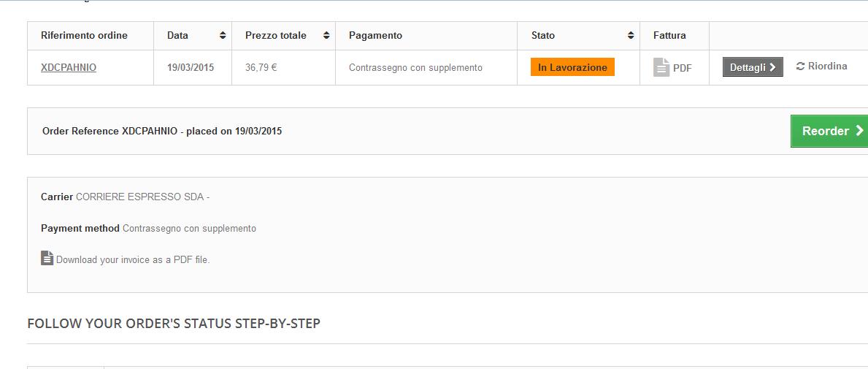Screen dimensions: 868x369
Task: Click the orange In Lavorazione status badge
Action: pyautogui.click(x=572, y=67)
